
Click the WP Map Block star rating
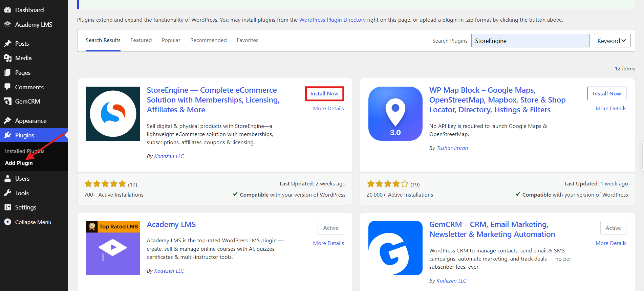(388, 184)
